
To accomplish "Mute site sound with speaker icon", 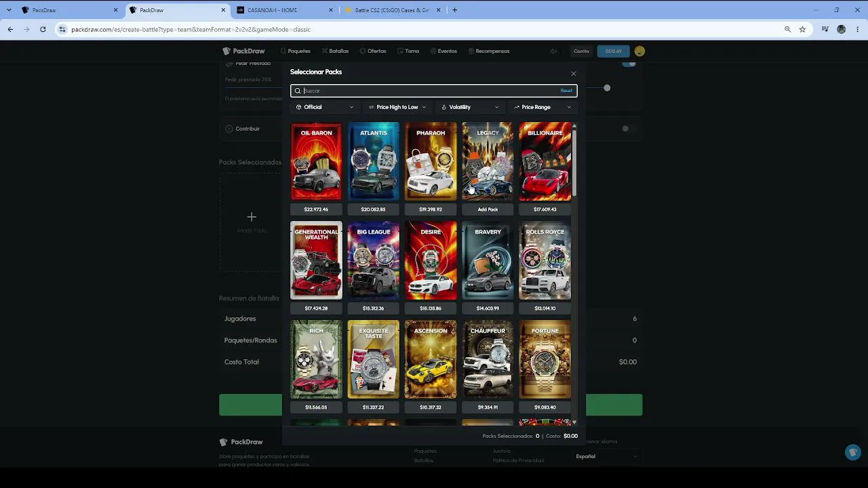I will (553, 51).
